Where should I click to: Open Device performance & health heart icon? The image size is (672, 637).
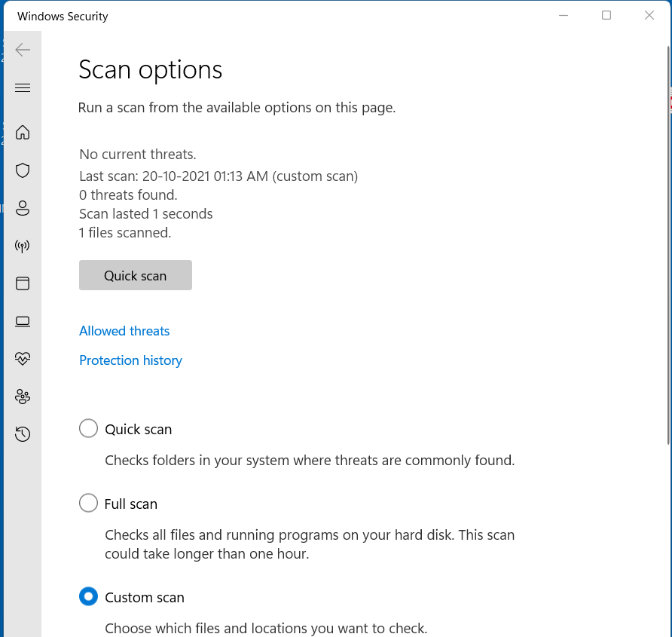click(x=23, y=359)
